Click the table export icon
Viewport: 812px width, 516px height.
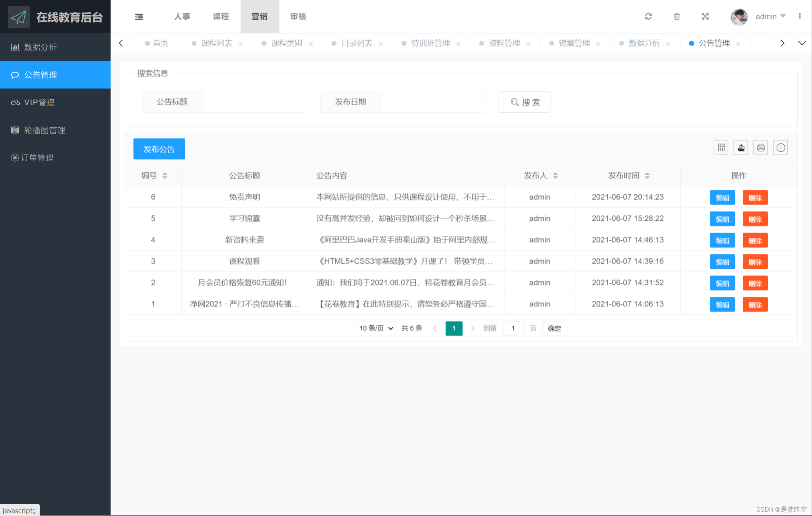741,148
